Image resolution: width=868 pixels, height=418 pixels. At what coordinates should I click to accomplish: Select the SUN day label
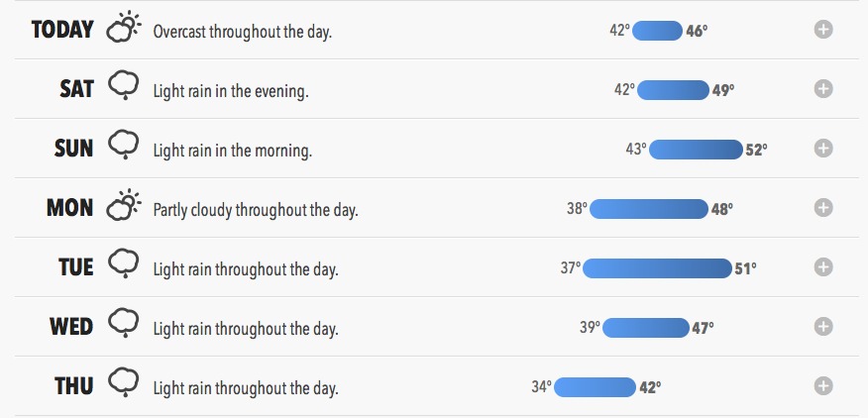tap(73, 149)
